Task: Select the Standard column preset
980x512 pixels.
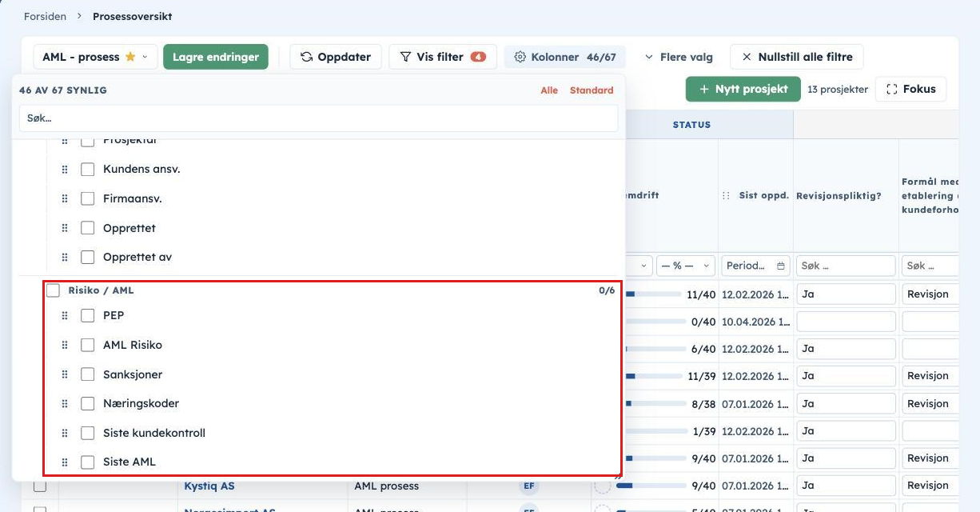Action: pos(592,90)
